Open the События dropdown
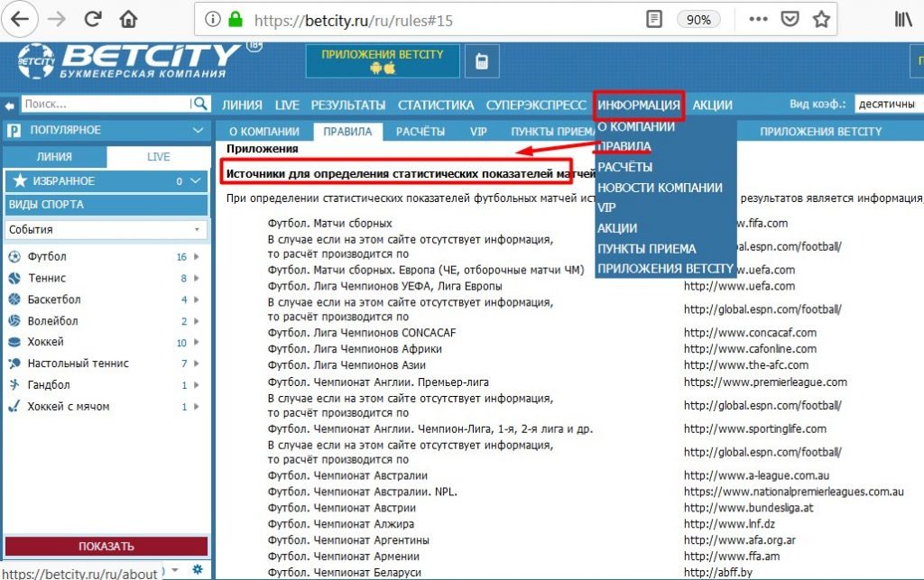 tap(106, 230)
